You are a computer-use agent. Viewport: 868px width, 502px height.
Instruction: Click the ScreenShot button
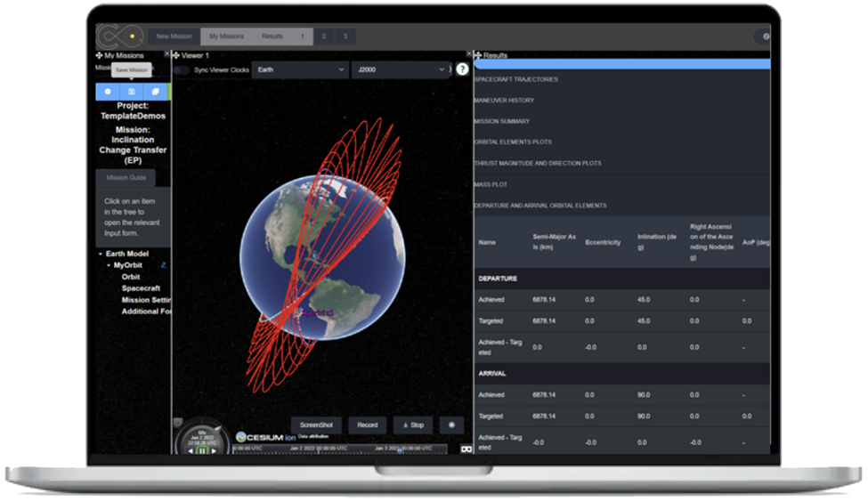[x=316, y=425]
